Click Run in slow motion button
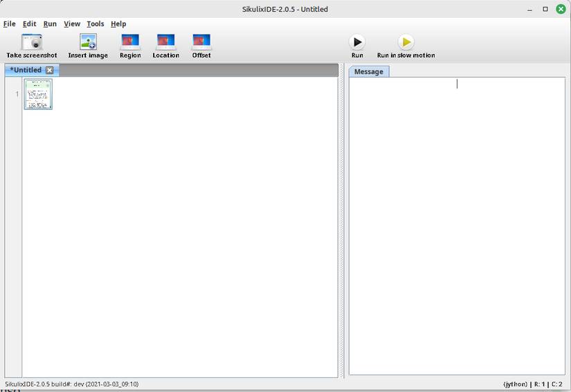 (406, 42)
